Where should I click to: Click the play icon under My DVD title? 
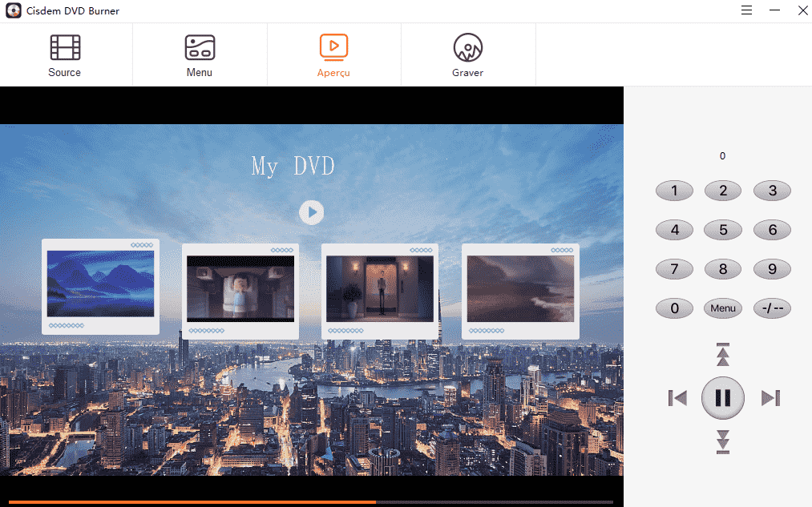311,212
